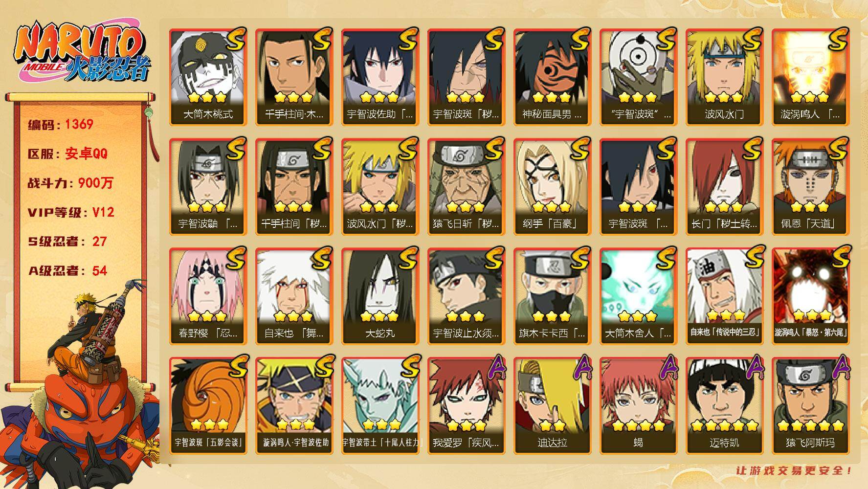Open the 迪达拉 A-rank ninja card
Screen dimensions: 868x489
click(552, 405)
